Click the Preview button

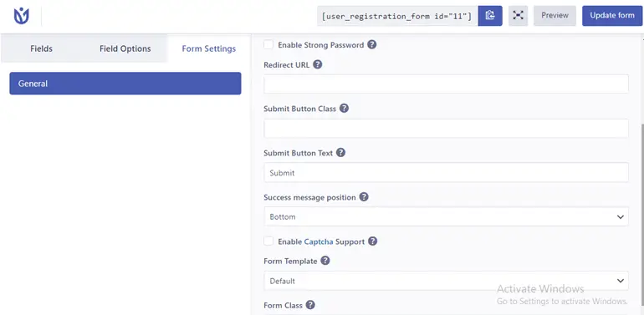coord(555,16)
